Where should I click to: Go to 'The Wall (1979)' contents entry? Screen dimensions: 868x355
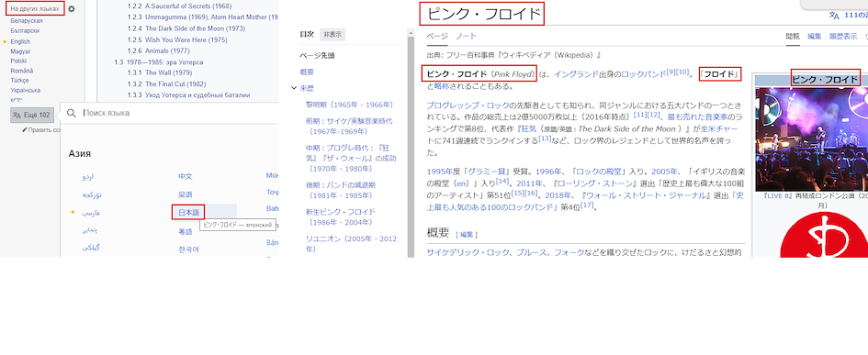pyautogui.click(x=169, y=73)
